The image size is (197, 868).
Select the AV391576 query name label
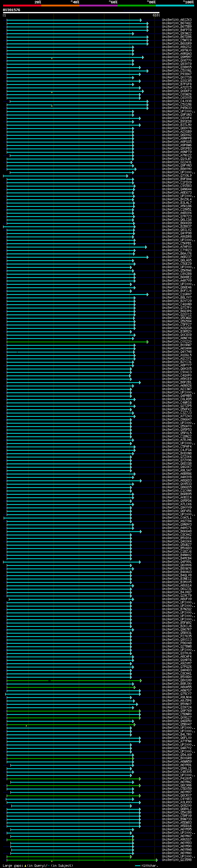click(11, 10)
